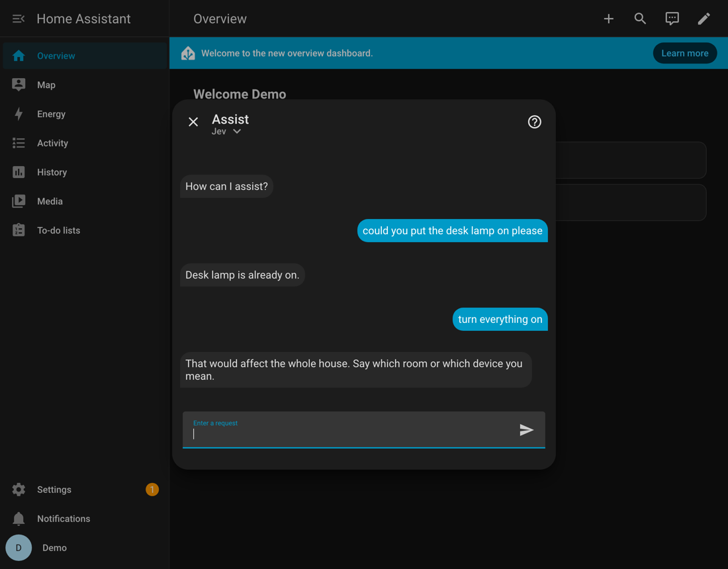Open the Map sidebar icon

pyautogui.click(x=19, y=85)
